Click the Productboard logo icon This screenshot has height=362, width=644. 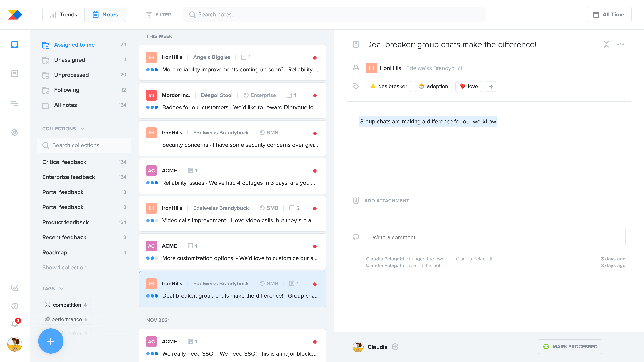click(15, 14)
